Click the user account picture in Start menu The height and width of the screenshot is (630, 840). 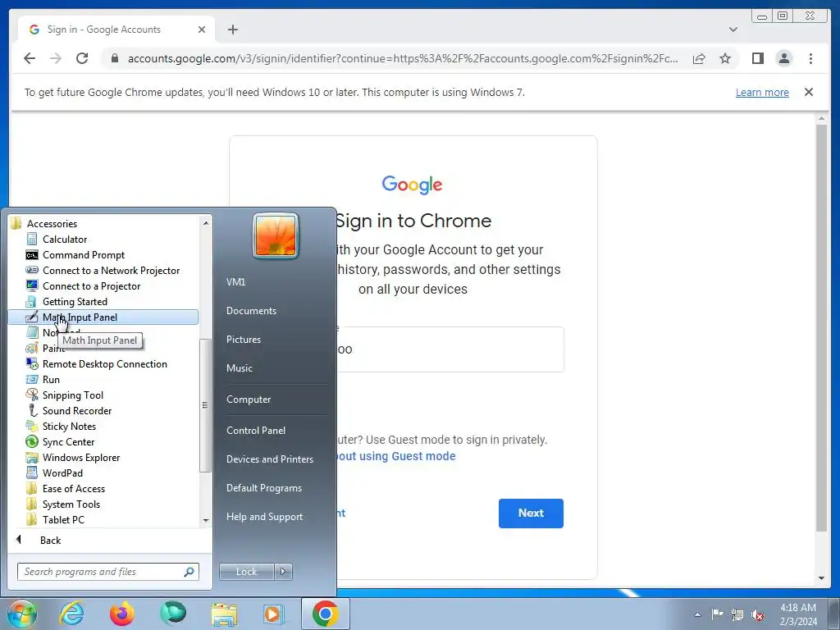[x=276, y=235]
